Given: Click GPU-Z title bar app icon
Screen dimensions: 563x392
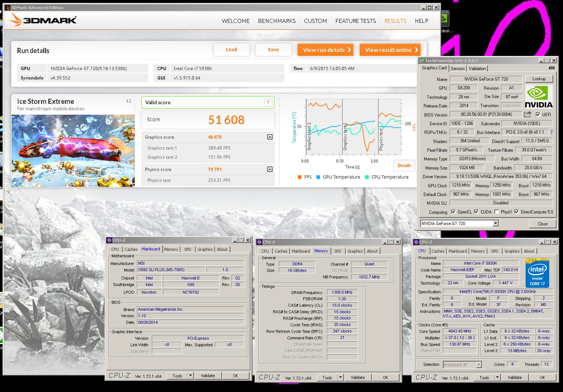Looking at the screenshot, I should click(x=422, y=61).
